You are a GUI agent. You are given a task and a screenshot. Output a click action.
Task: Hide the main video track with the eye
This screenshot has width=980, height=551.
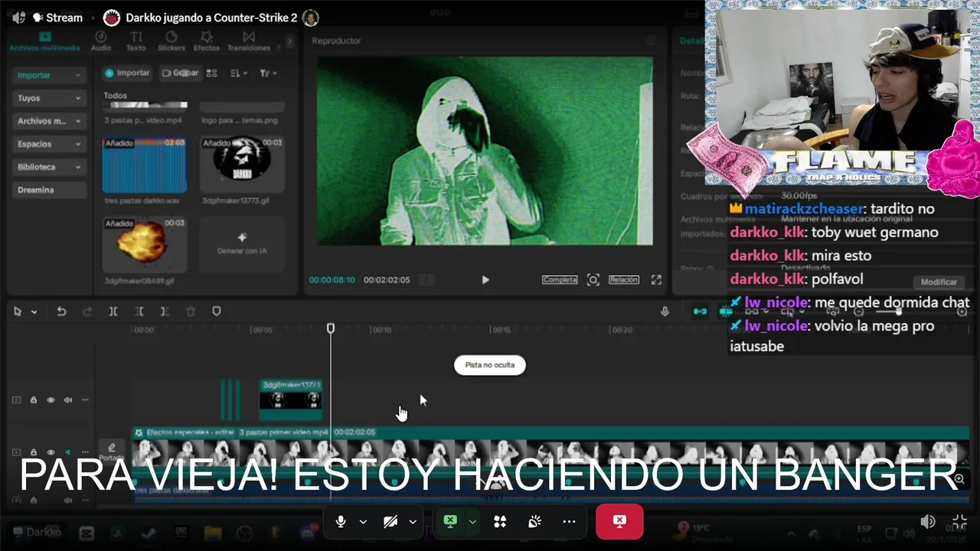click(51, 452)
